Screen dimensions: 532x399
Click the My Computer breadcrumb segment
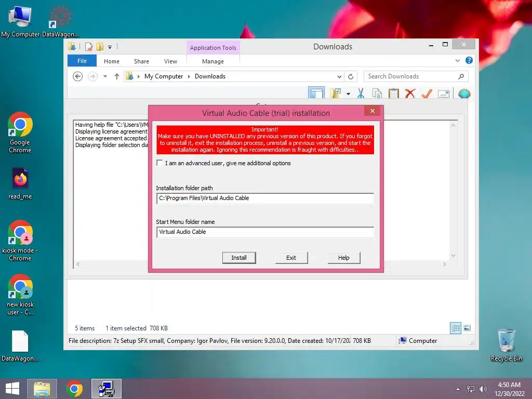pos(164,76)
